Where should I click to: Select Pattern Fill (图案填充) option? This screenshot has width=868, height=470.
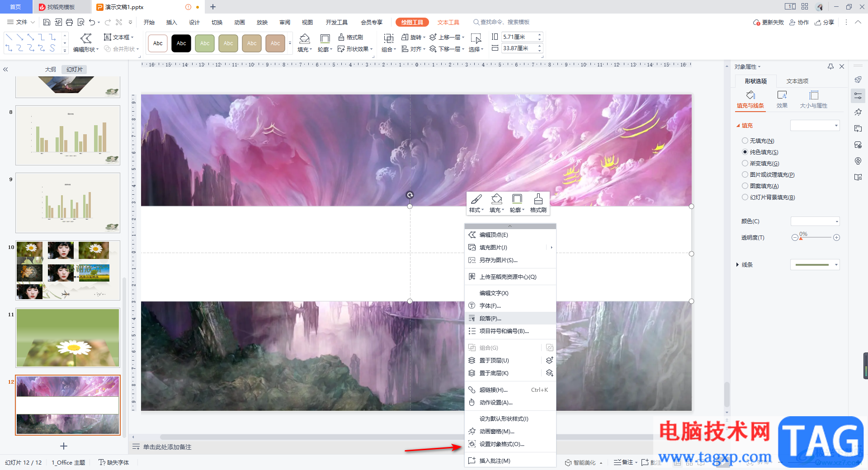click(x=760, y=186)
